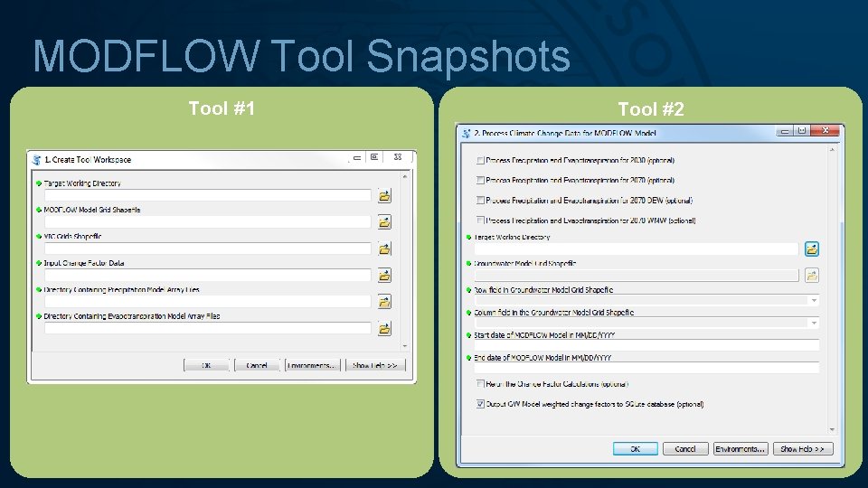The width and height of the screenshot is (868, 488).
Task: Enable processing for 2070 DEW option
Action: click(x=480, y=201)
